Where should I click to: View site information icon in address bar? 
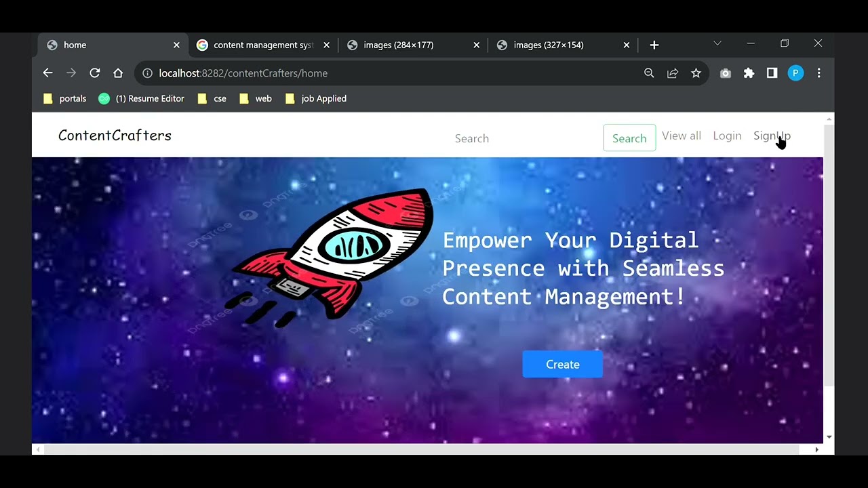click(147, 73)
